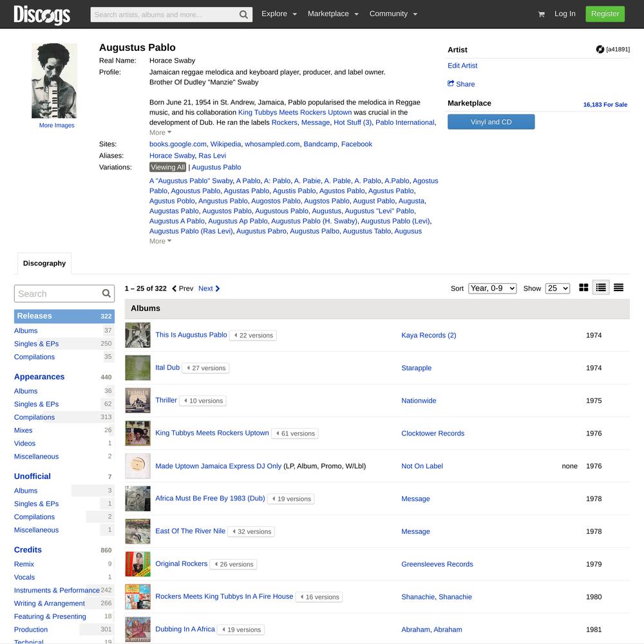Expand 27 versions of Ital Dub
This screenshot has width=644, height=644.
tap(206, 368)
